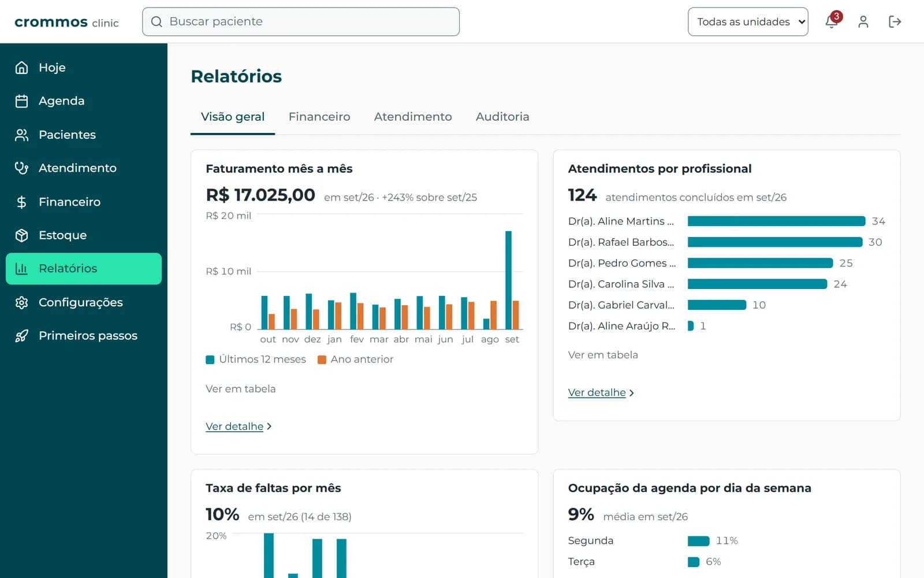Click the Faturamento mês a mês title
924x578 pixels.
(x=279, y=169)
